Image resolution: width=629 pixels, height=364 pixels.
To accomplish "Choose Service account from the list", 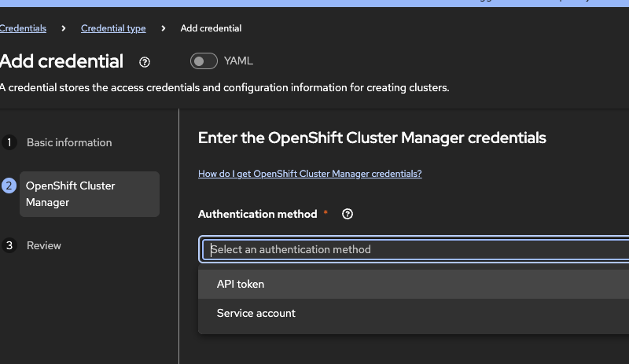I will point(256,313).
